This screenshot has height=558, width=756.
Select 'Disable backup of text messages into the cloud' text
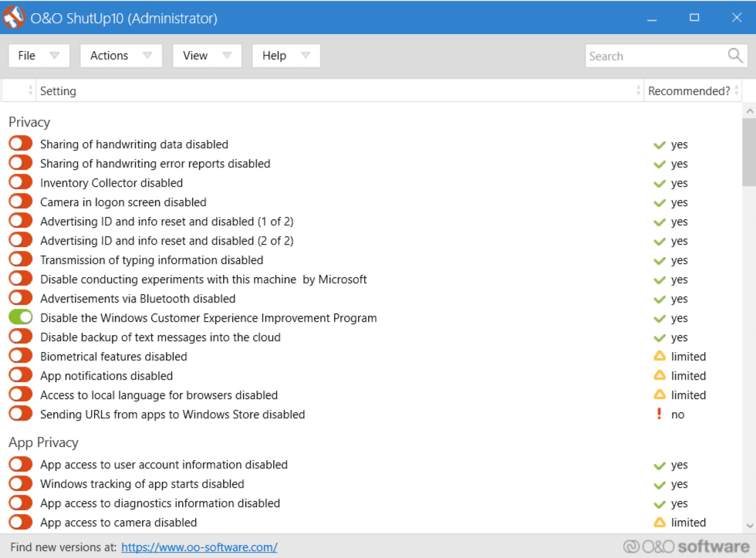point(160,337)
